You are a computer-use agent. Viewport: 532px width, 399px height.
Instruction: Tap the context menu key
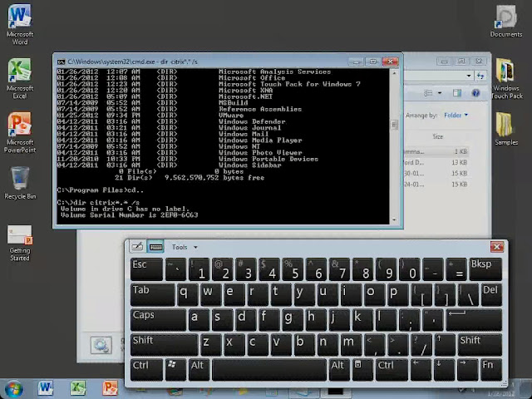tap(362, 369)
